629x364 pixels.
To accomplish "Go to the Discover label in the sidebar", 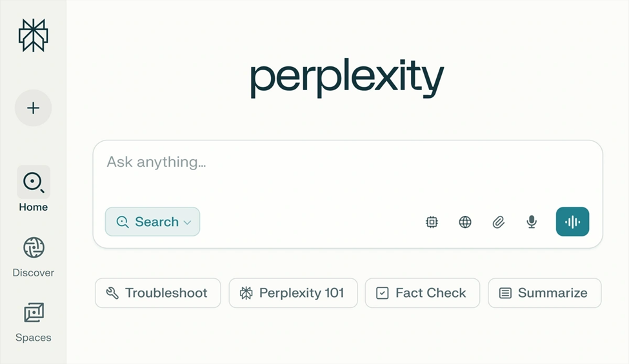I will (x=34, y=273).
